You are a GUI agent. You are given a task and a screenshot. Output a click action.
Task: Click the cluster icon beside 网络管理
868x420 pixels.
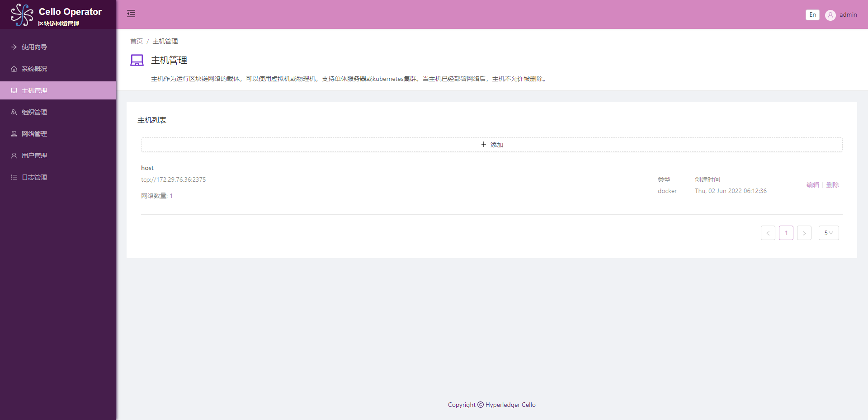pos(14,134)
